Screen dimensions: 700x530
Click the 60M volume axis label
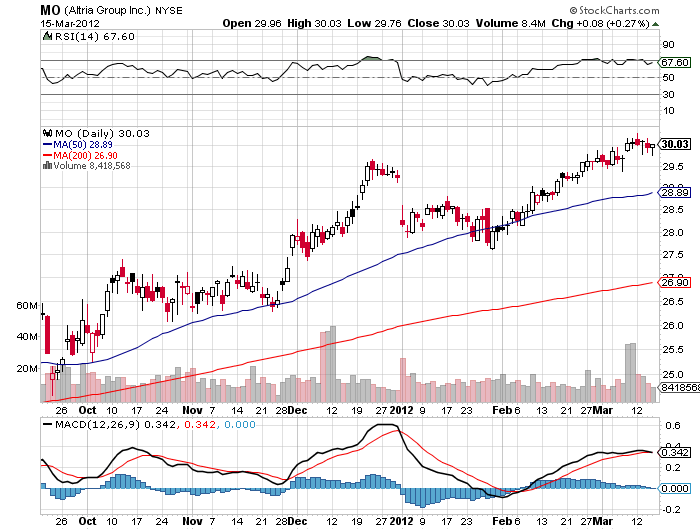click(27, 306)
